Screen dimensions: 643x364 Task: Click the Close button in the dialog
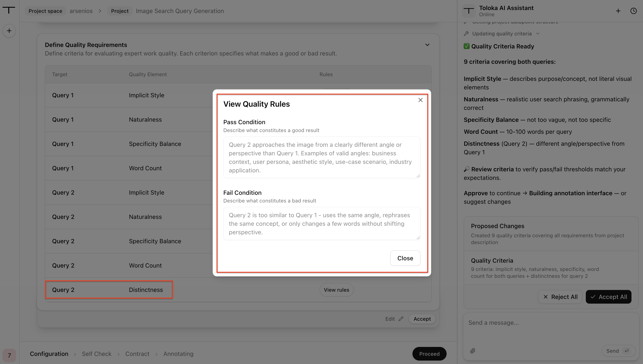click(x=405, y=258)
